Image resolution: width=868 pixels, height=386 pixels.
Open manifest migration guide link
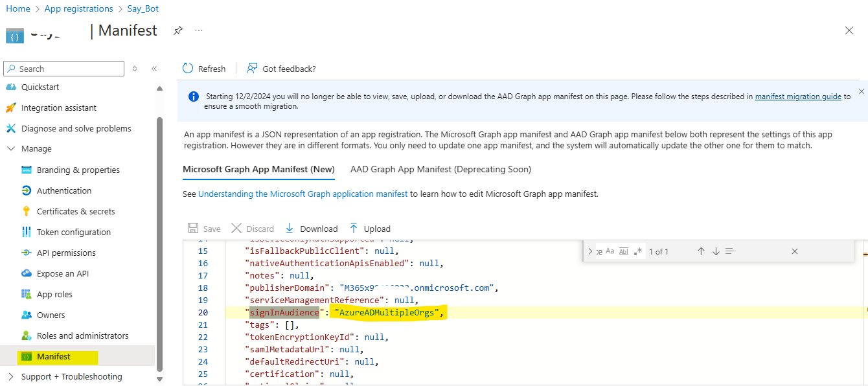[798, 96]
